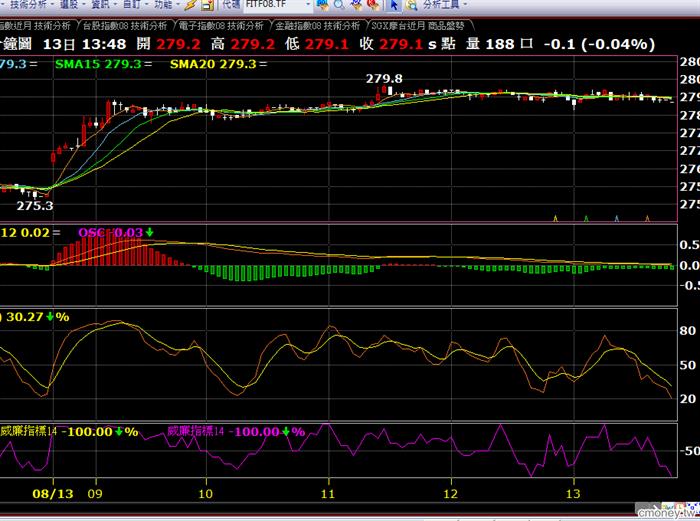Click the first icon after the symbol box
The width and height of the screenshot is (700, 521).
tap(323, 5)
